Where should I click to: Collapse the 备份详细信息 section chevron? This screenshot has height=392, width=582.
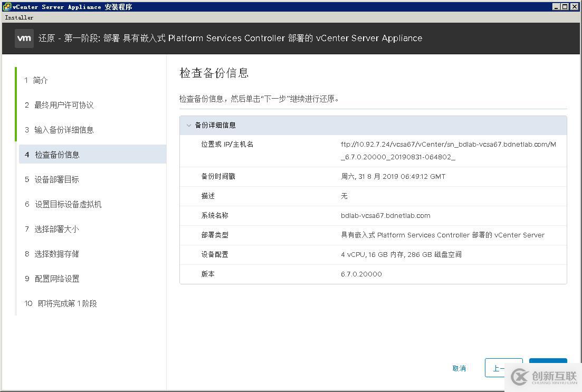click(x=189, y=125)
